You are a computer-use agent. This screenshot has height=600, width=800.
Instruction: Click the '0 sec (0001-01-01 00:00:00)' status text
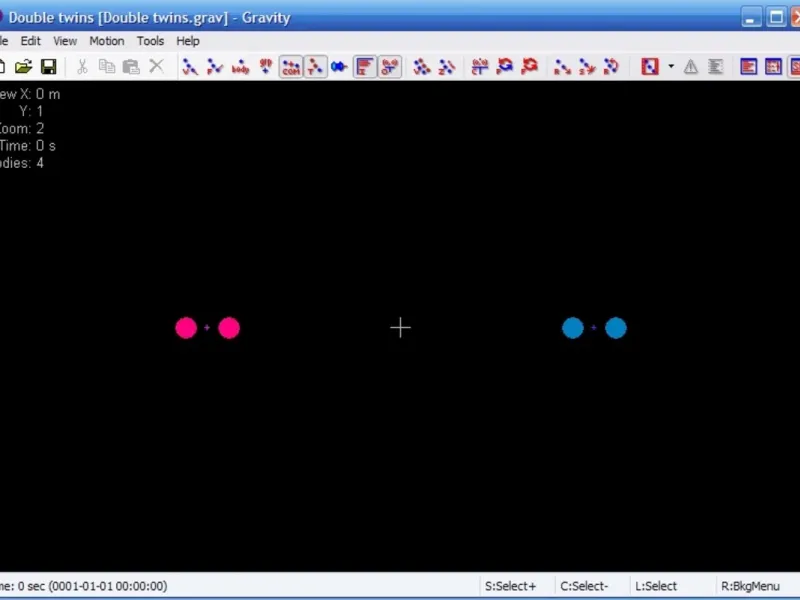pyautogui.click(x=92, y=586)
